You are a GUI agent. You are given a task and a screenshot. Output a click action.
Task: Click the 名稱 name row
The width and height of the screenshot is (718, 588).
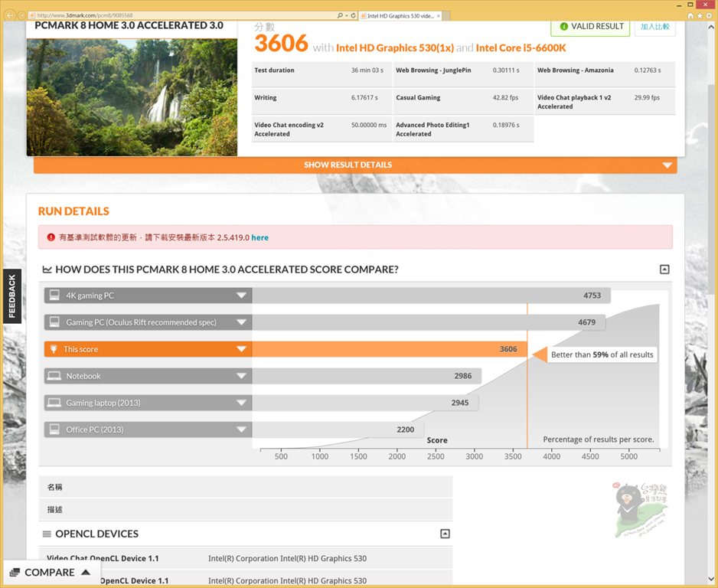pos(246,487)
